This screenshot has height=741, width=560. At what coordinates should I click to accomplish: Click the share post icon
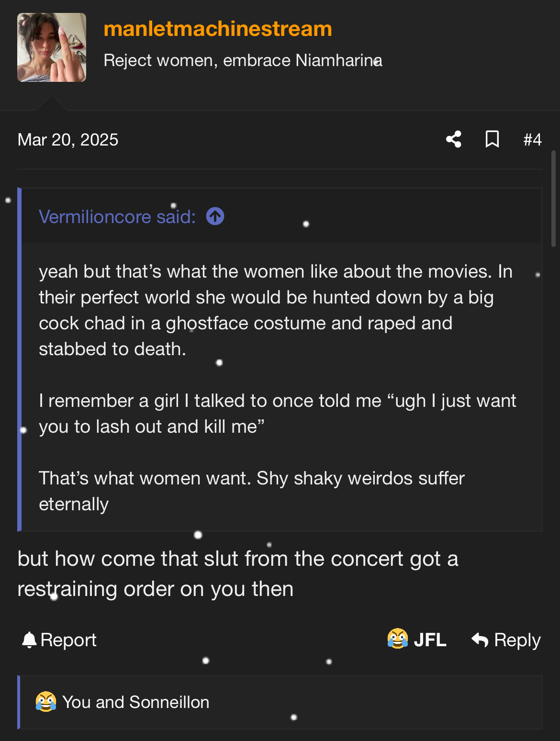[x=454, y=139]
